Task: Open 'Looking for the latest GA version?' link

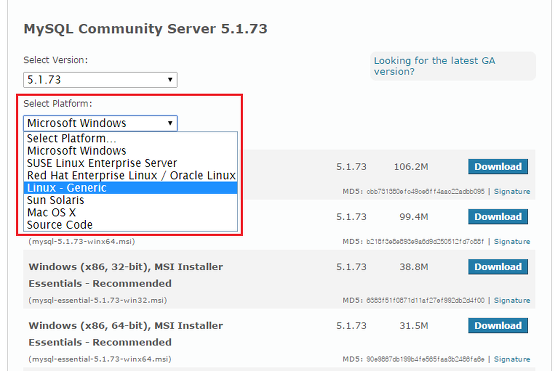Action: coord(434,66)
